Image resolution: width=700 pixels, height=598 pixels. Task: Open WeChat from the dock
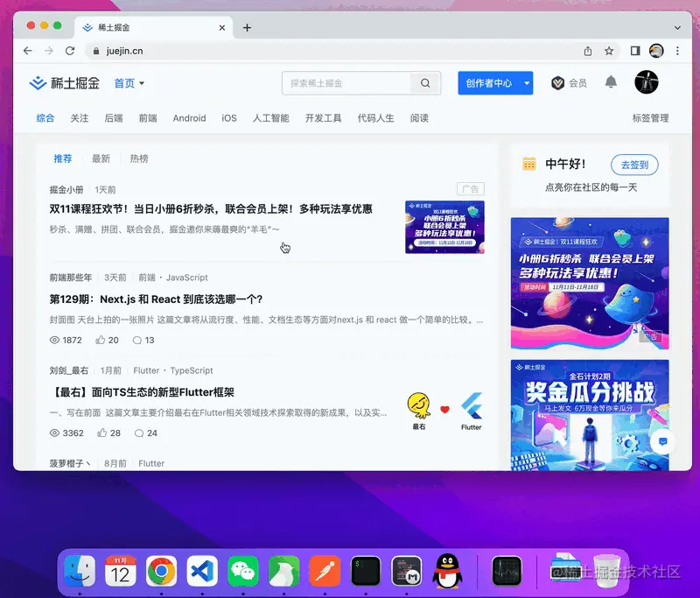tap(243, 571)
